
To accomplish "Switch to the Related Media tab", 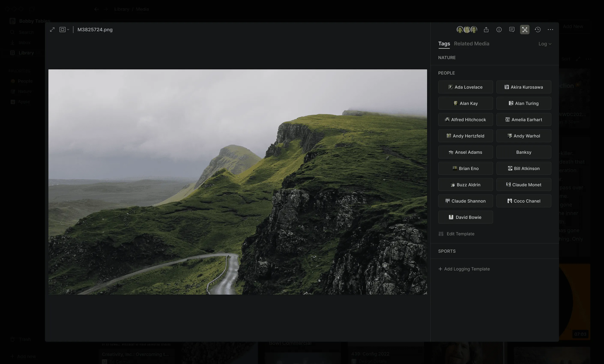I will coord(471,44).
